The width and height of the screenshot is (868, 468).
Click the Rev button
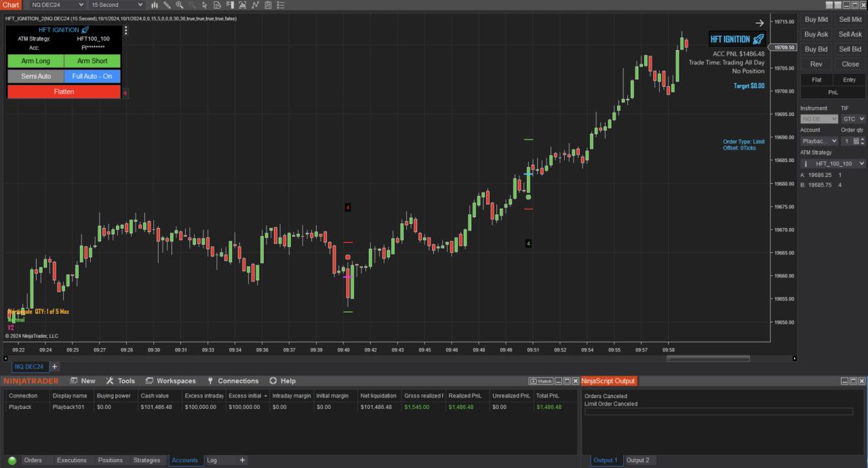816,64
